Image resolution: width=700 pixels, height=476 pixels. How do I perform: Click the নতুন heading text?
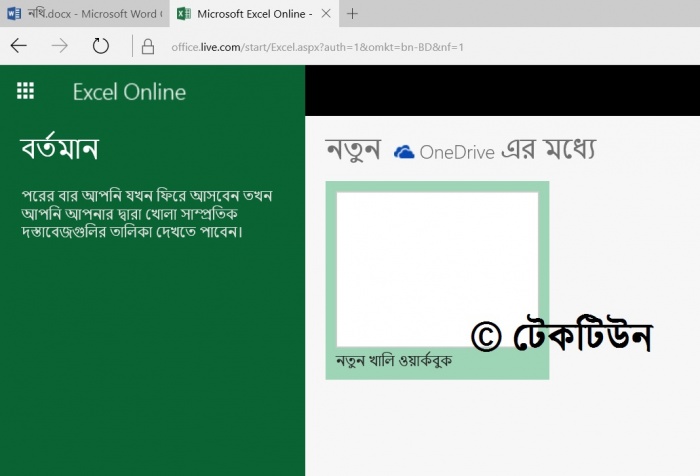[x=353, y=150]
